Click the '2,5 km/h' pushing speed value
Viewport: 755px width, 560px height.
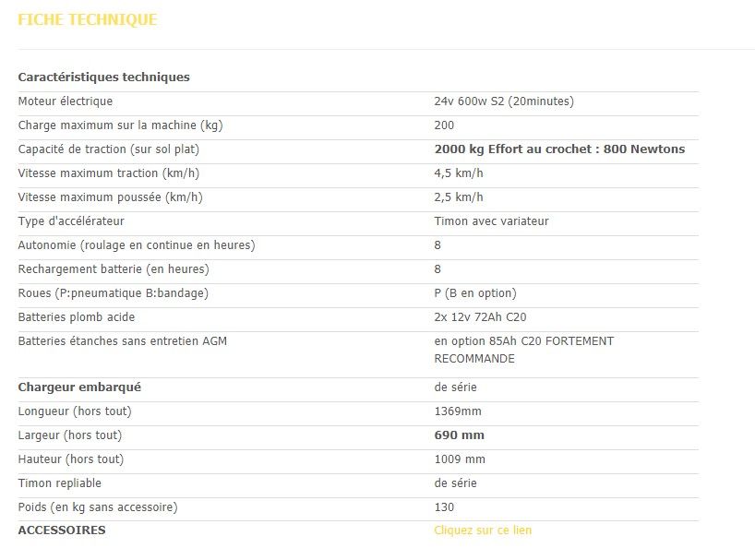459,197
